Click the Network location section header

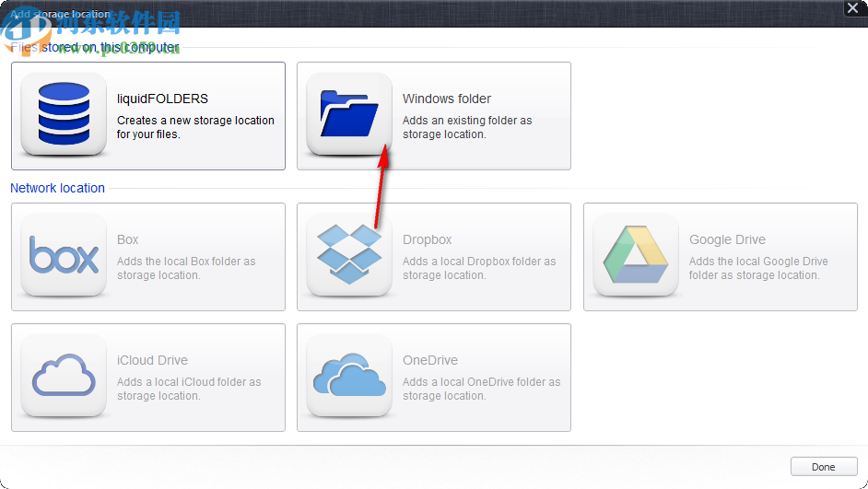(x=57, y=188)
